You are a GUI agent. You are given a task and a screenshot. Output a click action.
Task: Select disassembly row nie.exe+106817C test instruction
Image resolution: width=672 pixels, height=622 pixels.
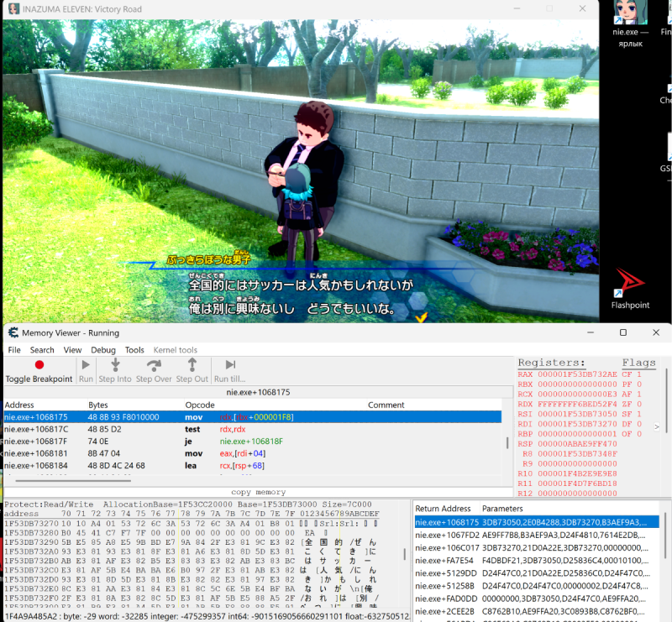click(253, 429)
